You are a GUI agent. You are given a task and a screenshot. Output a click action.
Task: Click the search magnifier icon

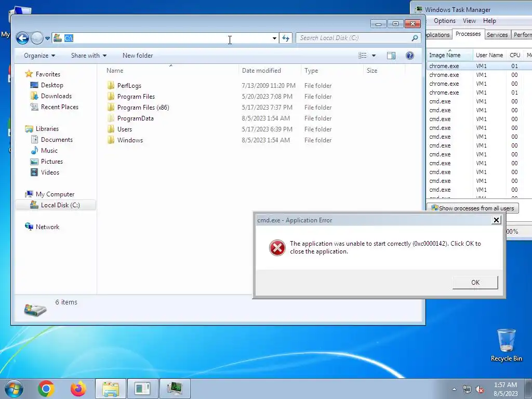[x=415, y=38]
